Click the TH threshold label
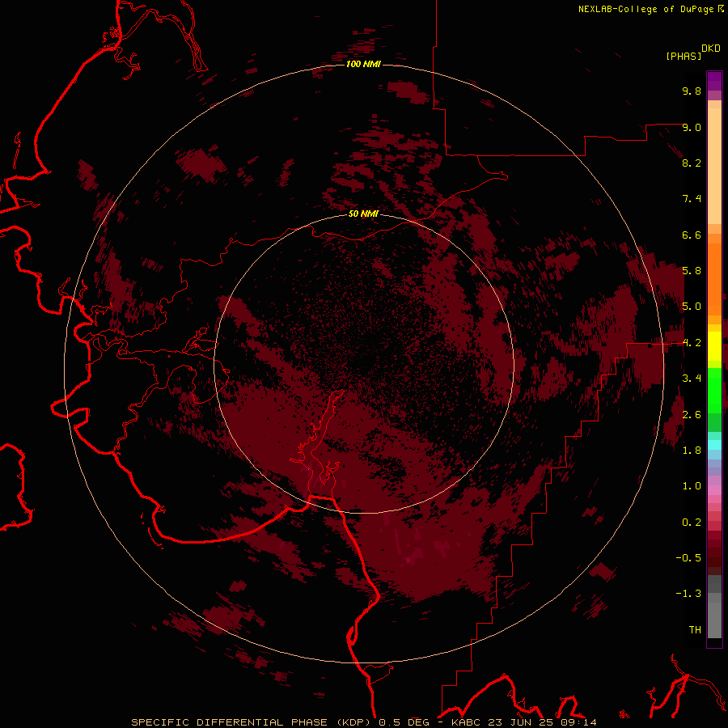Screen dimensions: 728x728 tap(695, 630)
